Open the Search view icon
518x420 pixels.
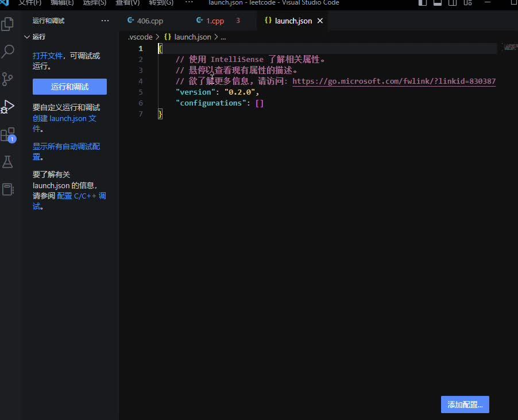click(7, 52)
